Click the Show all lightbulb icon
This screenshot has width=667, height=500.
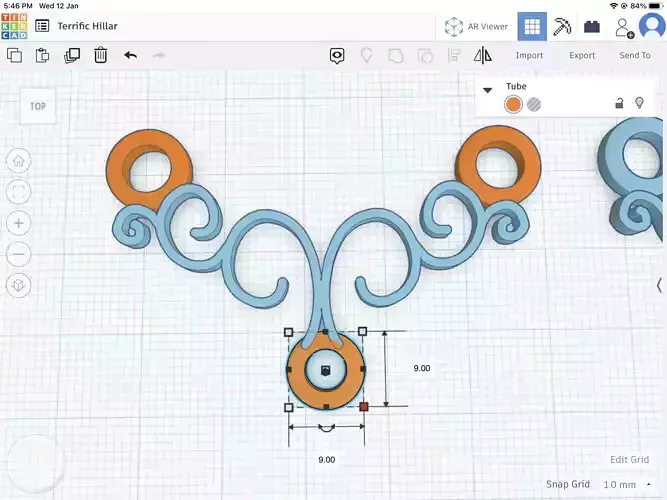click(366, 55)
